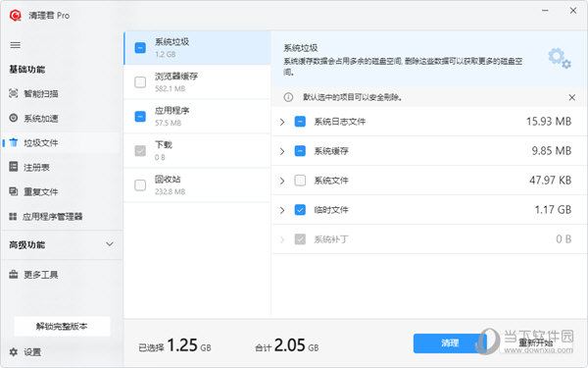Open the 重复文件 menu item

click(61, 191)
